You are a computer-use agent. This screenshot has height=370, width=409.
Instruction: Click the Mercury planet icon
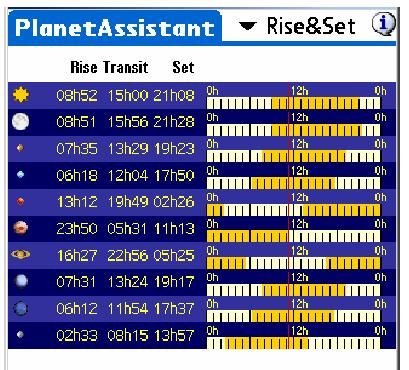[x=20, y=148]
